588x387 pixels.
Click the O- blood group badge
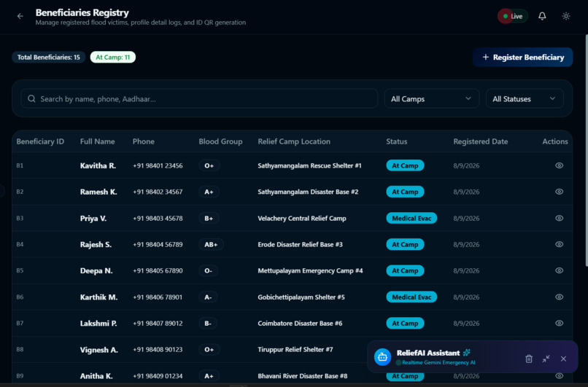[208, 270]
